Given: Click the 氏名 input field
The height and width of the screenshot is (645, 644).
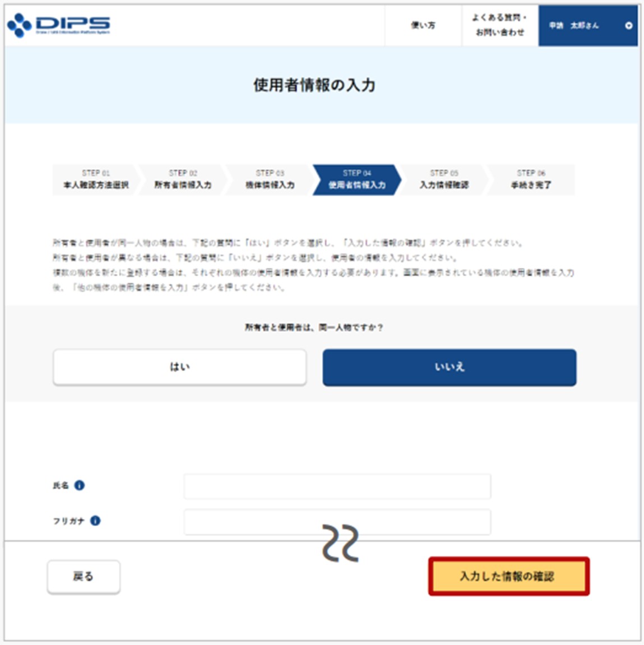Looking at the screenshot, I should pos(337,486).
